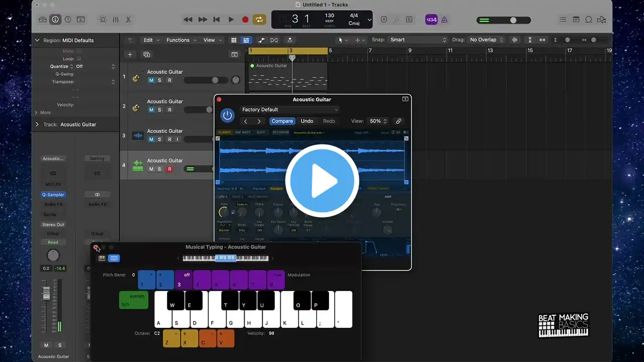
Task: Click the Compare button in plugin window
Action: tap(282, 121)
